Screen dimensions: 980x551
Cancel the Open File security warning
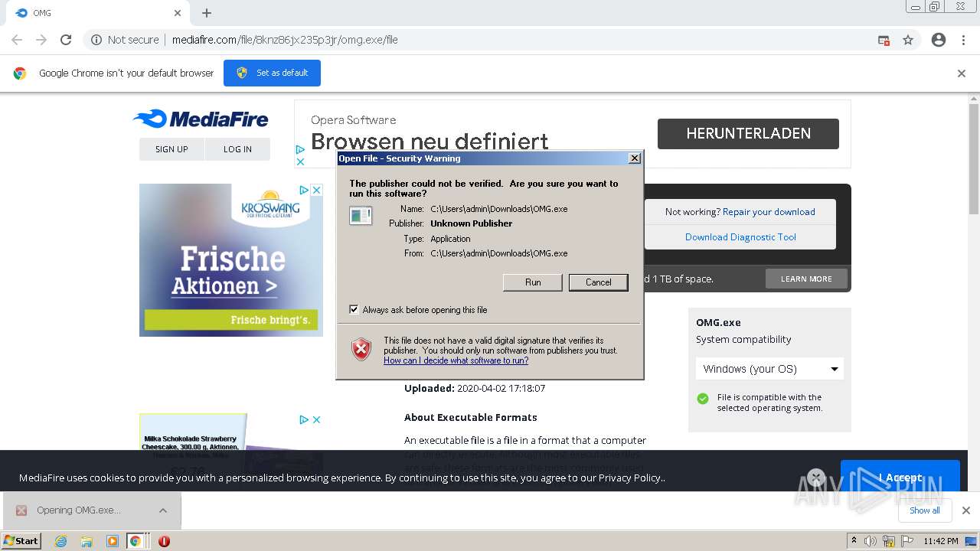click(598, 282)
